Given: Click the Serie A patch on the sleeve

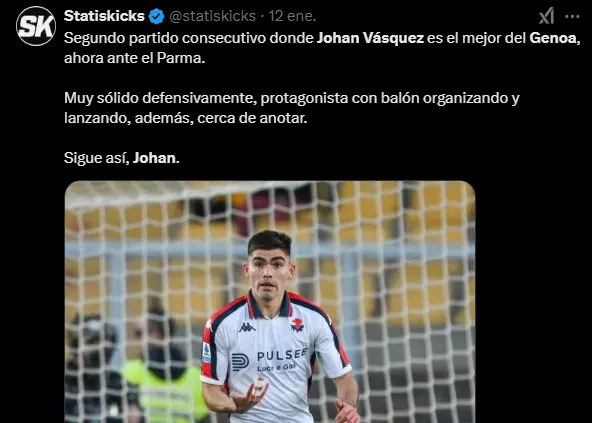Looking at the screenshot, I should 206,353.
